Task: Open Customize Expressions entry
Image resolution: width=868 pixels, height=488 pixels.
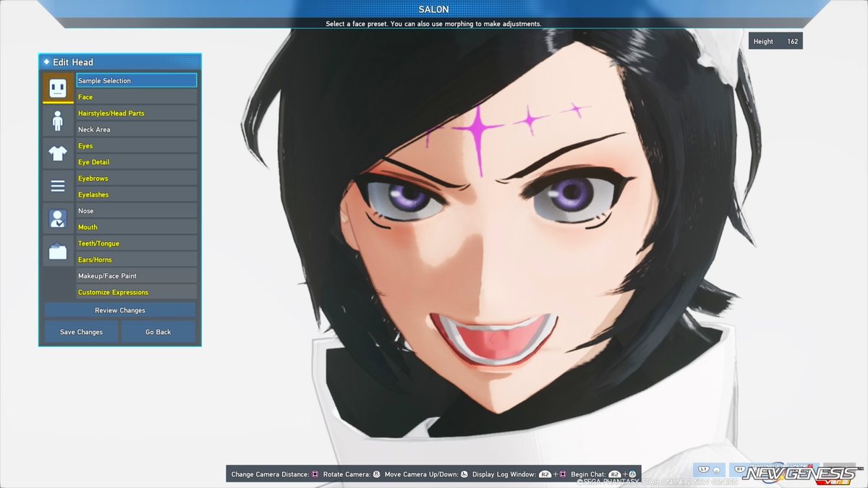Action: [137, 292]
